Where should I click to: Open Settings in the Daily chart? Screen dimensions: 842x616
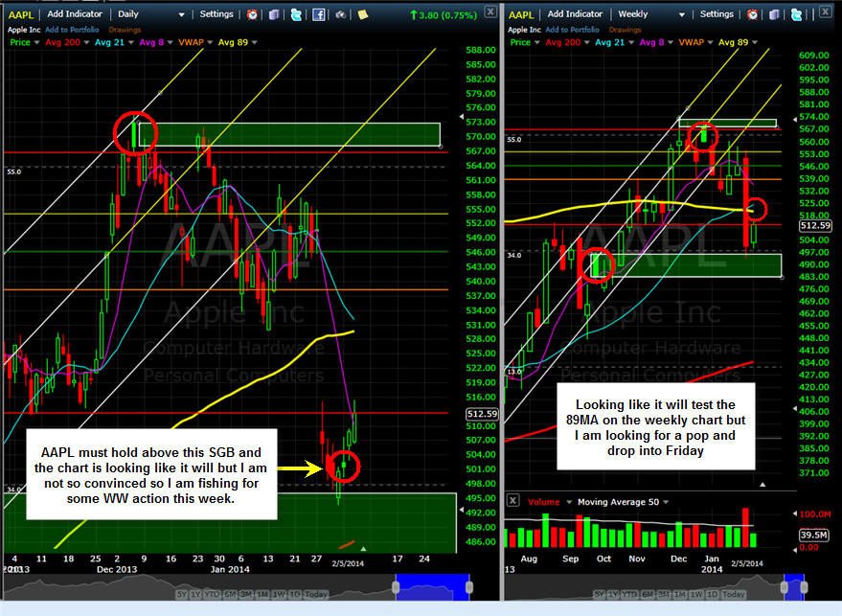(x=216, y=14)
